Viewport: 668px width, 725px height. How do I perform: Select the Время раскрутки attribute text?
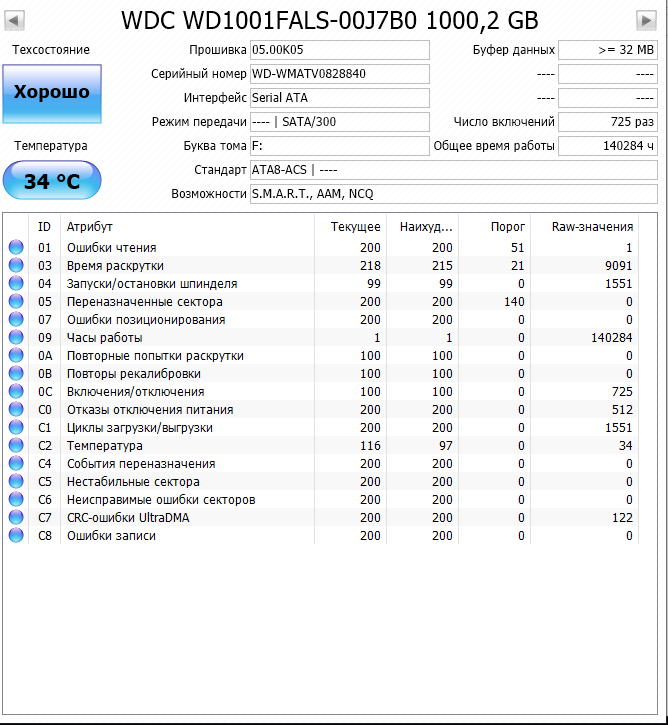coord(115,266)
